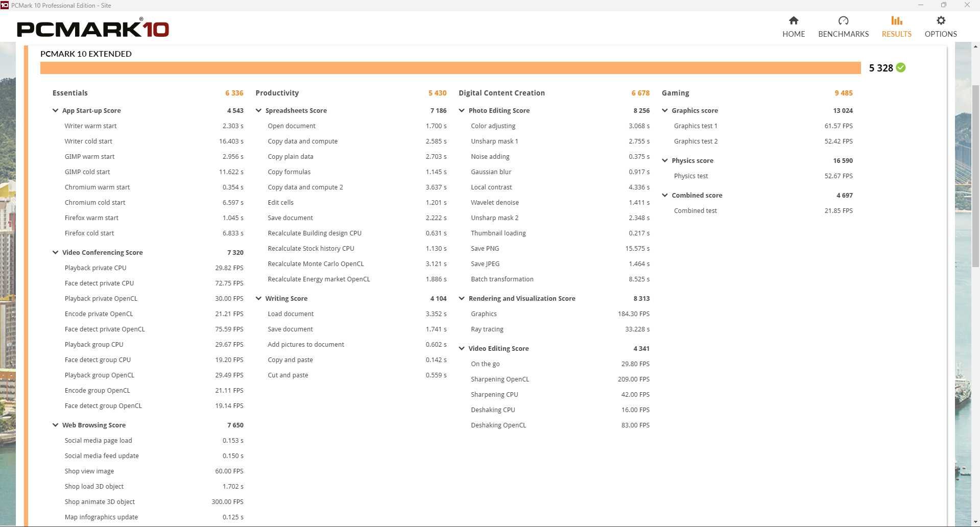This screenshot has width=980, height=527.
Task: Select Encode group OpenCL row
Action: 154,390
